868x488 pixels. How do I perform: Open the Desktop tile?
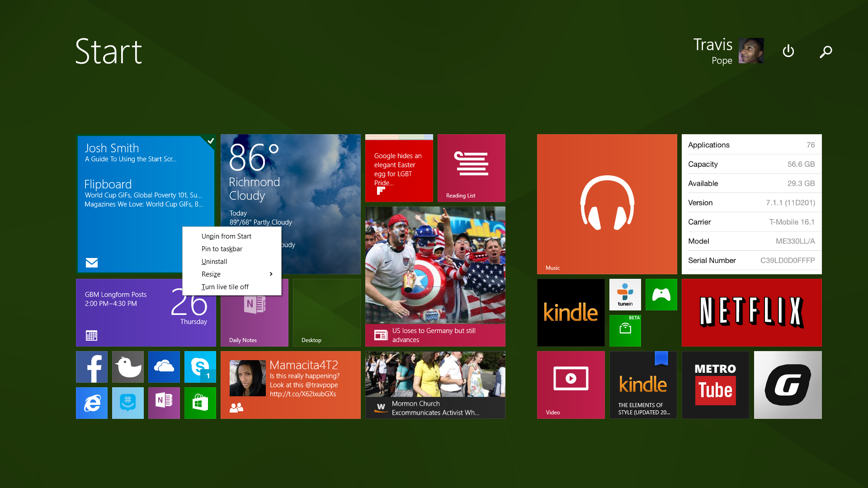coord(327,313)
